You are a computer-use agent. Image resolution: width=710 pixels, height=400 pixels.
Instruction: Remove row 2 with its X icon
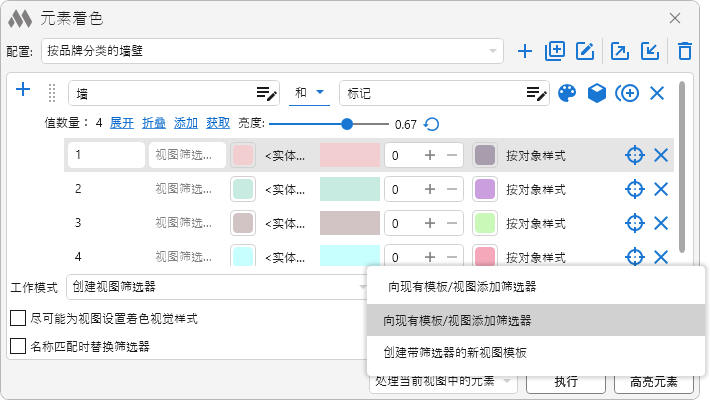pos(660,189)
